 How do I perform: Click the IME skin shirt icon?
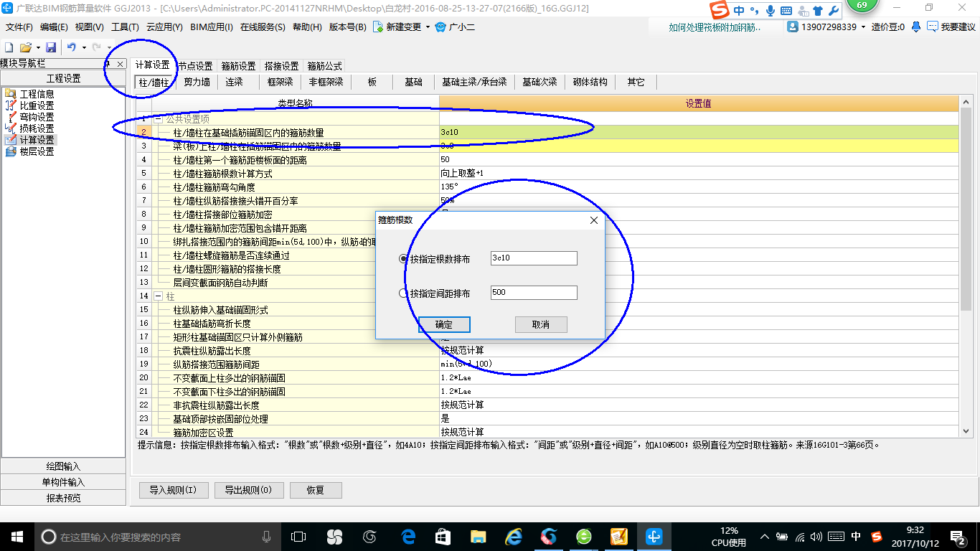tap(818, 11)
